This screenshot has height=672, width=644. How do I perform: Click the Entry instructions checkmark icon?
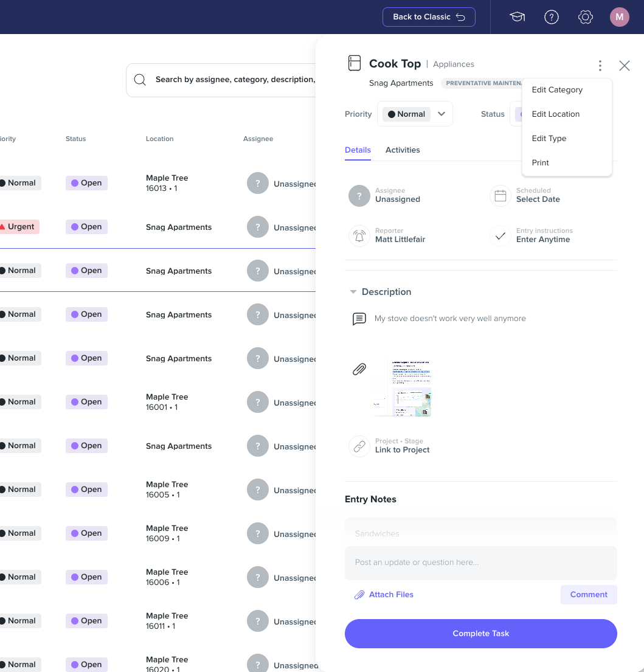(x=500, y=236)
